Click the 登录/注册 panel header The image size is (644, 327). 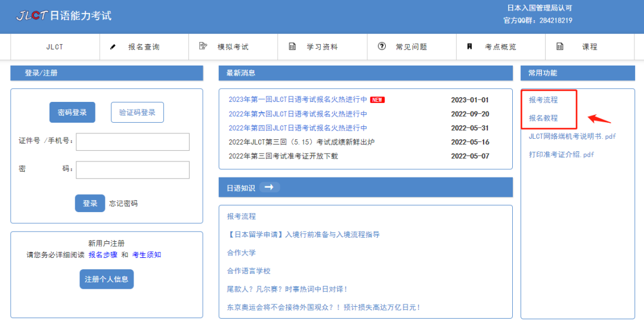[107, 73]
